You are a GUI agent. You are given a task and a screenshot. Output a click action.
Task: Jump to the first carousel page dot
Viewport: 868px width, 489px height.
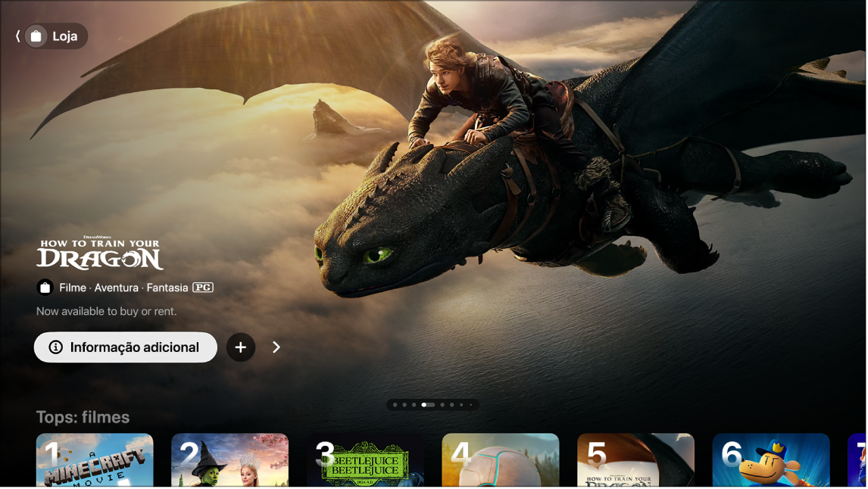(395, 405)
